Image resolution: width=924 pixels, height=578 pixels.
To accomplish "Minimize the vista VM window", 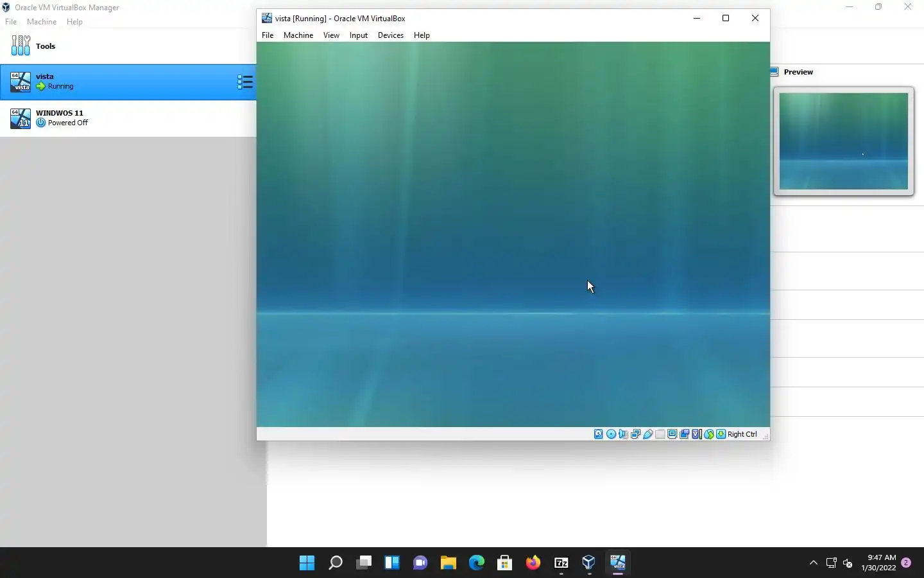I will tap(696, 18).
